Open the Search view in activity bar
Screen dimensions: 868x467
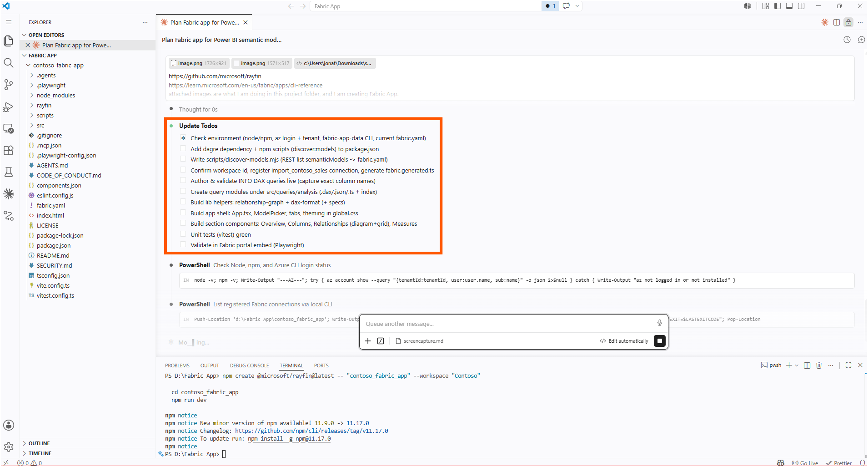[x=8, y=63]
